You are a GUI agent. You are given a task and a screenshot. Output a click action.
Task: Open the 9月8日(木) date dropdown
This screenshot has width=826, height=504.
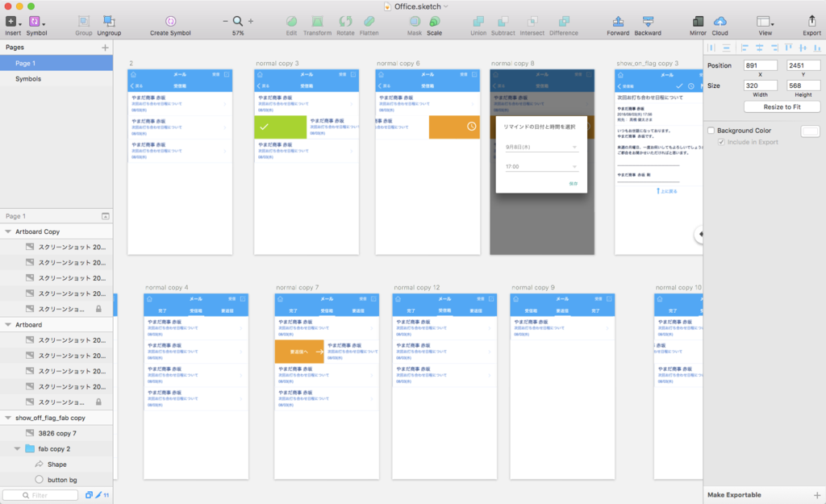click(x=541, y=147)
